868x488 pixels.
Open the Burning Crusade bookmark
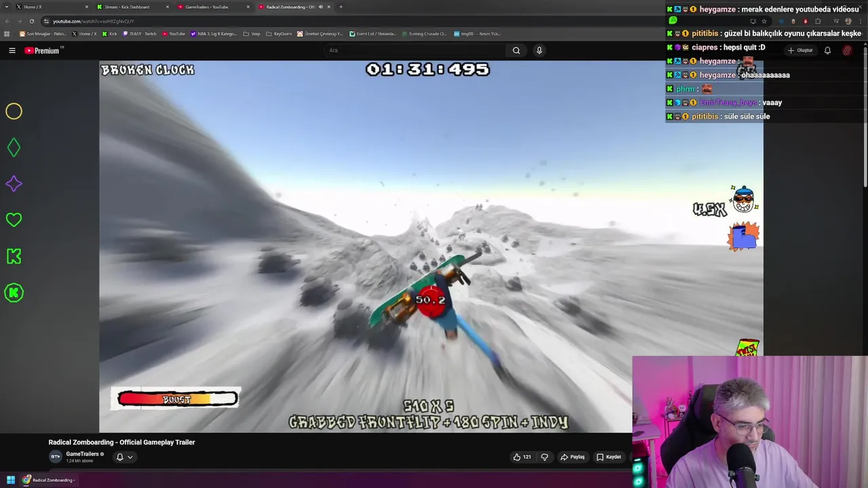coord(424,33)
